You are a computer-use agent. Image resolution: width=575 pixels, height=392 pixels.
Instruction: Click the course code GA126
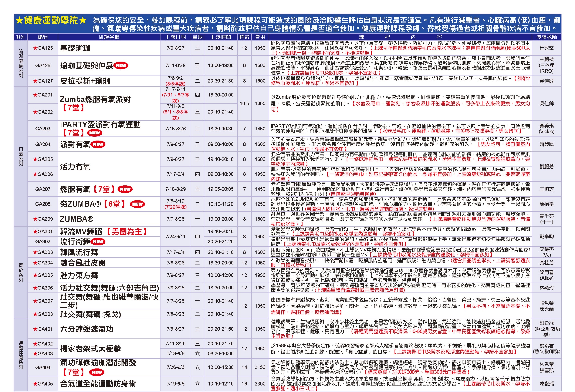tap(43, 66)
